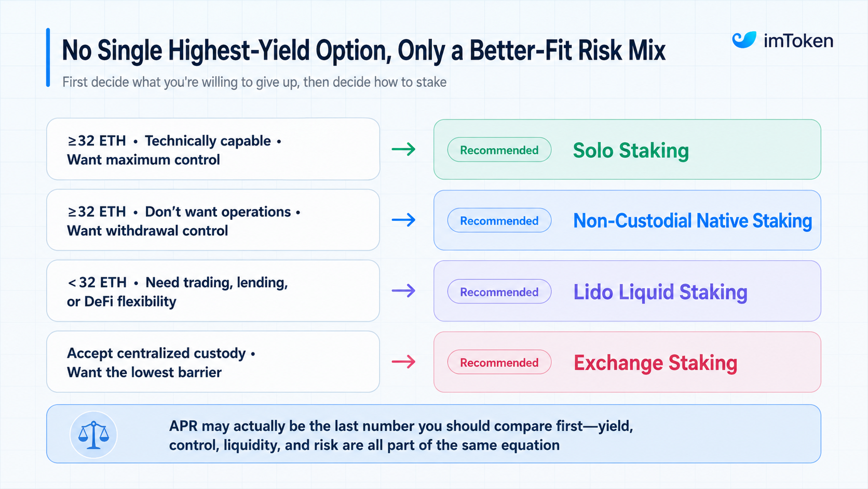The image size is (868, 489).
Task: Click the imToken brand name text
Action: (798, 41)
